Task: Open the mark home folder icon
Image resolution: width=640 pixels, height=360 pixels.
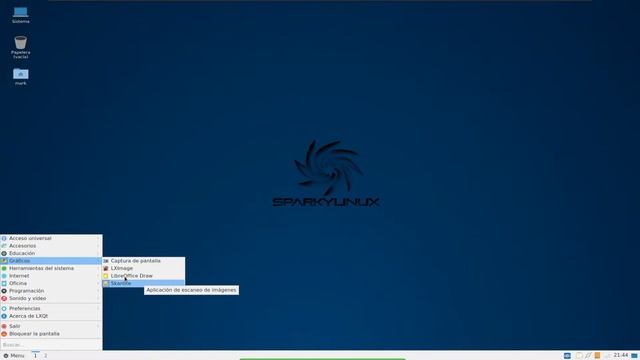Action: coord(20,76)
